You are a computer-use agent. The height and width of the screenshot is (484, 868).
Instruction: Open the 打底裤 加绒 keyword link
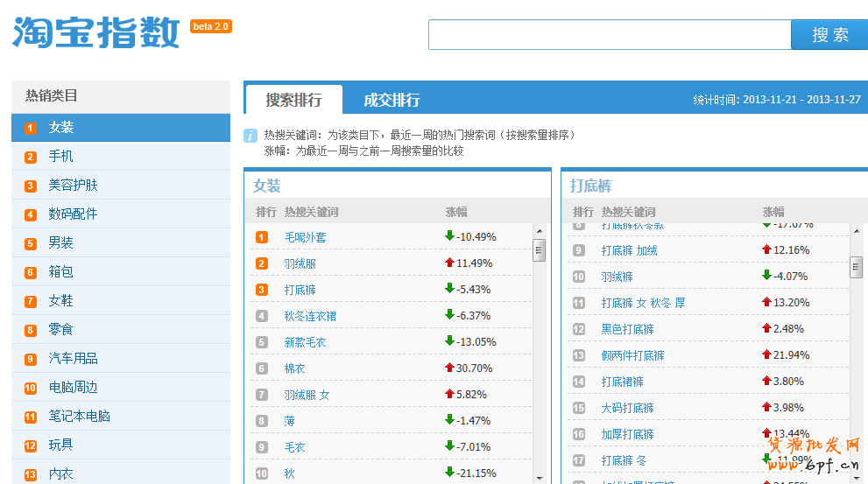[630, 250]
